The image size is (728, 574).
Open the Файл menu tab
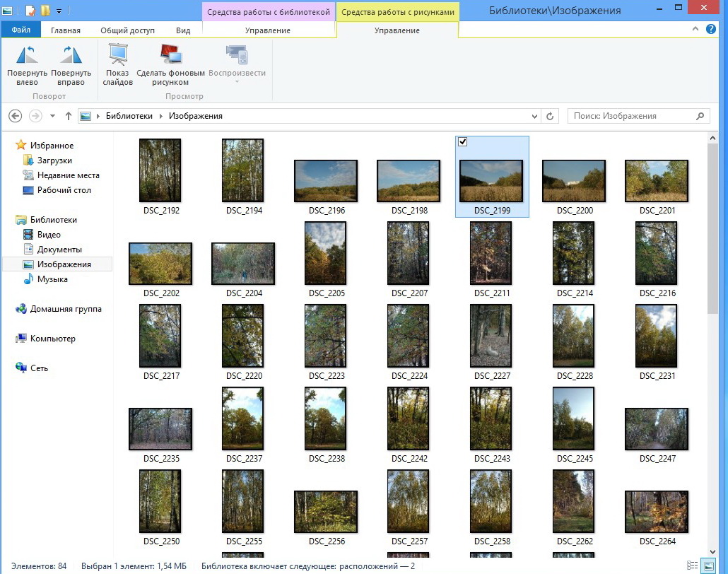[20, 30]
